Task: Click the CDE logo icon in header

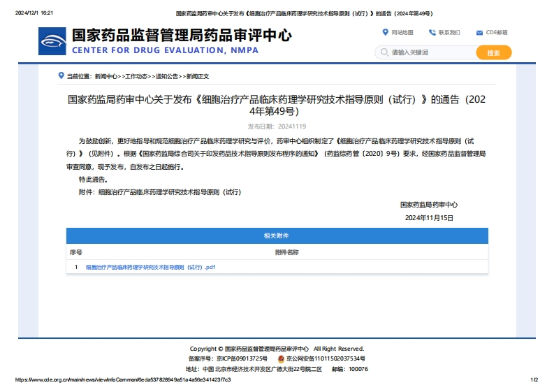Action: pos(53,41)
